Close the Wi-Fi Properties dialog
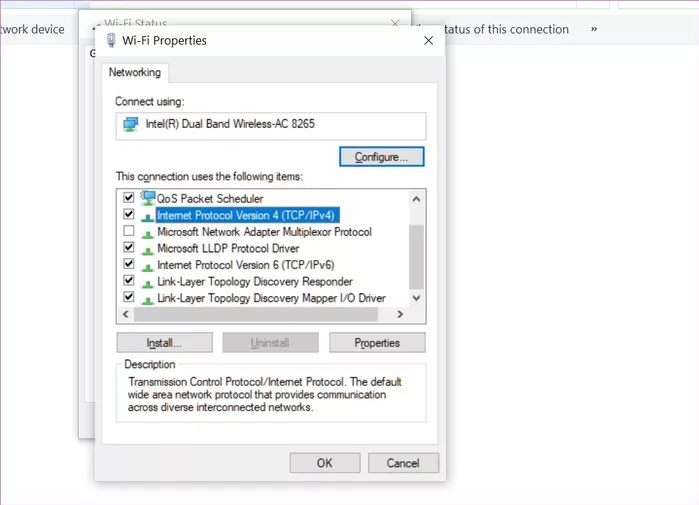Screen dimensions: 699x505 coord(428,41)
